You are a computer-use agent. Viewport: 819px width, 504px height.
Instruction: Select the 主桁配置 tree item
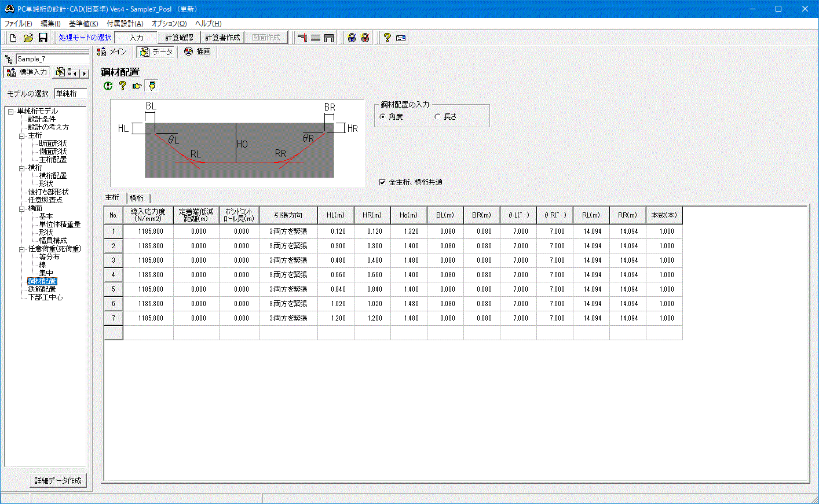pyautogui.click(x=53, y=160)
